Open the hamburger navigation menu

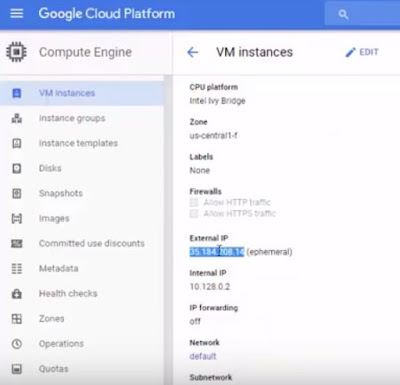tap(17, 14)
